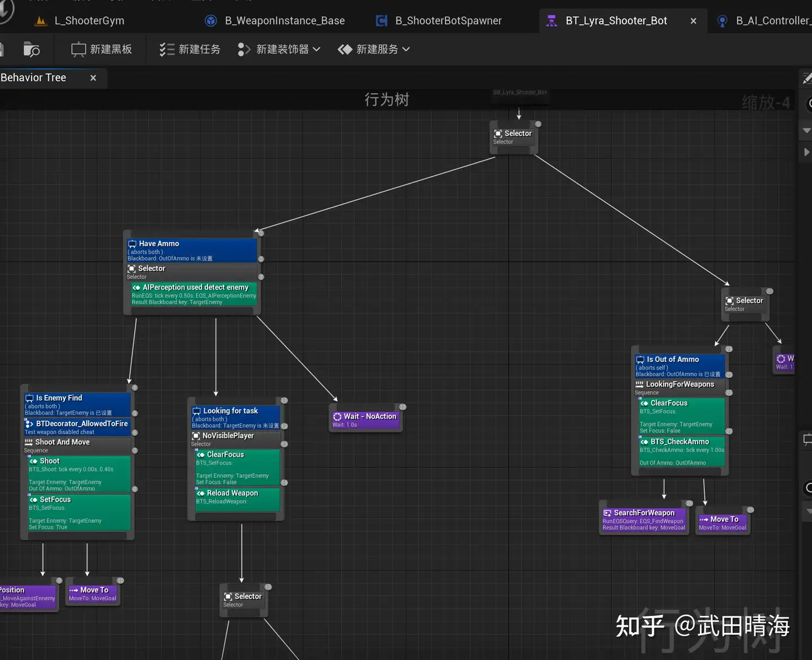
Task: Select the ClearFocus service under NoVisiblePlayer
Action: tap(237, 468)
